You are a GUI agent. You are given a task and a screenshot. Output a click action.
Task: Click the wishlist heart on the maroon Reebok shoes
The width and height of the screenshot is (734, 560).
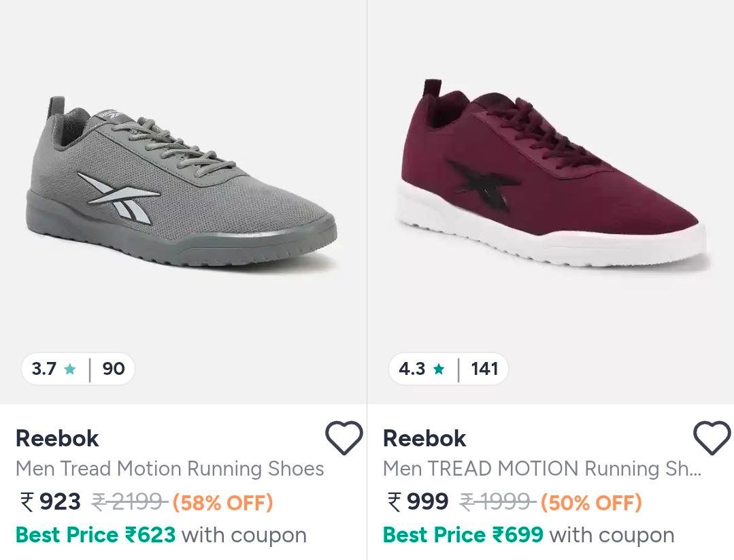coord(714,438)
